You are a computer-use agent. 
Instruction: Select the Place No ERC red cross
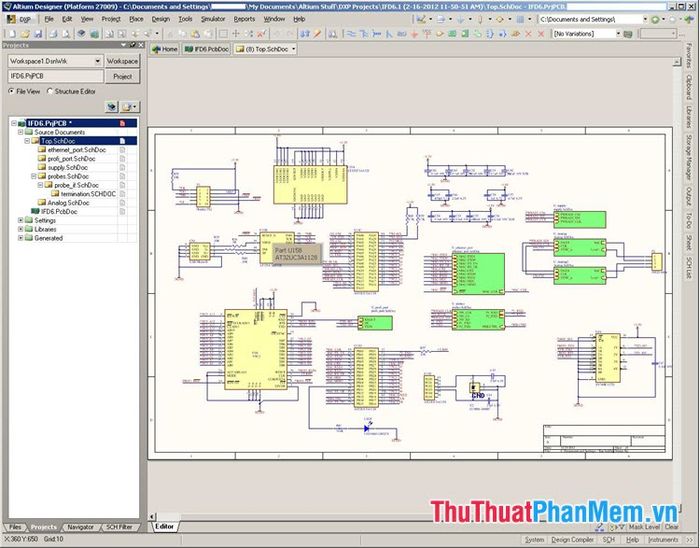[529, 34]
